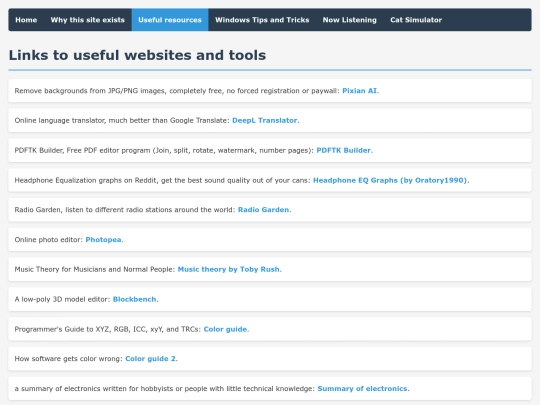
Task: Visit the Blockbench link
Action: click(135, 299)
